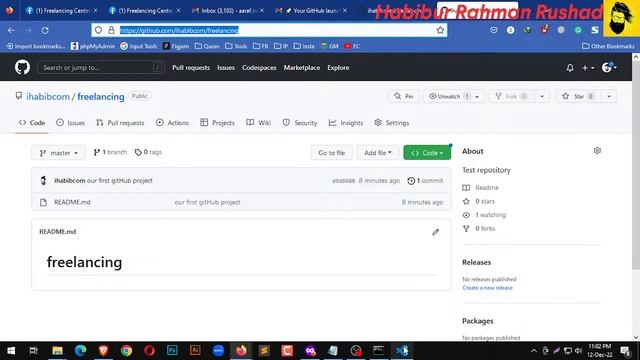Open the 0 tags link

click(148, 152)
